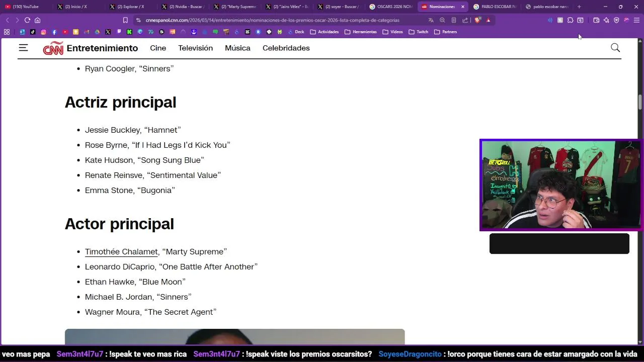
Task: Toggle reader mode icon in address bar
Action: (454, 20)
